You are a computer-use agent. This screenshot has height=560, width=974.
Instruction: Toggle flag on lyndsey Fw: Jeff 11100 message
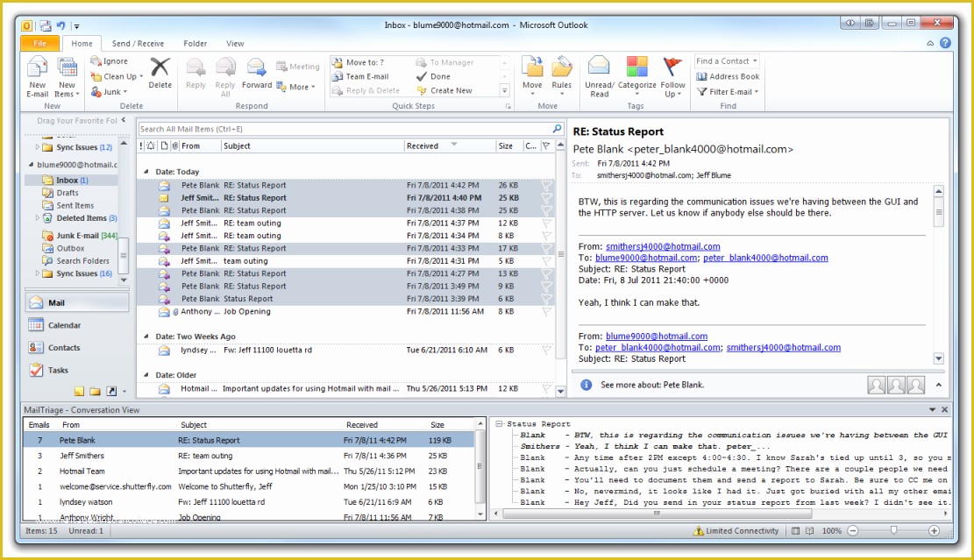click(546, 351)
